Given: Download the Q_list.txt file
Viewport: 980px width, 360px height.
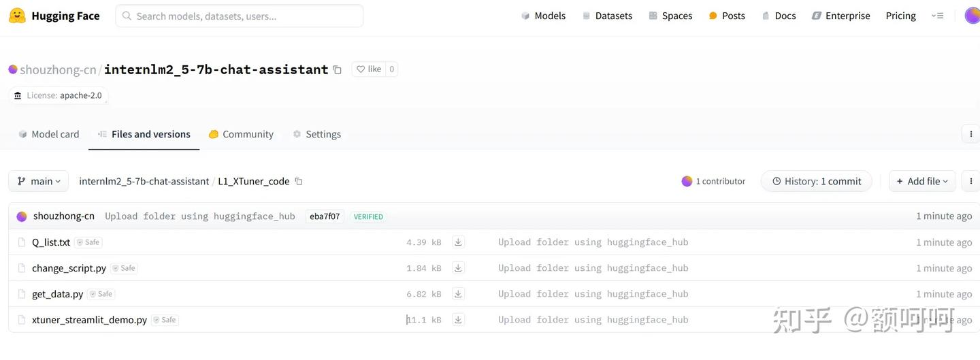Looking at the screenshot, I should point(459,242).
